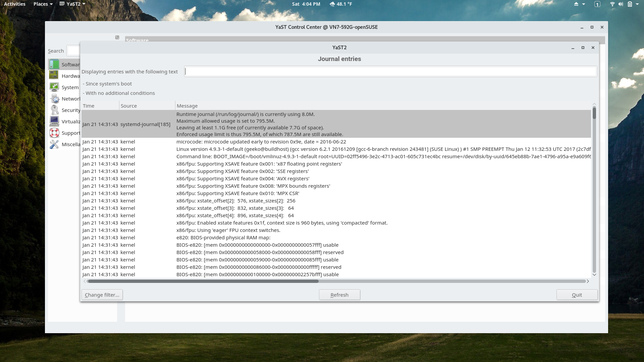
Task: Close the YaST2 journal window
Action: 593,48
